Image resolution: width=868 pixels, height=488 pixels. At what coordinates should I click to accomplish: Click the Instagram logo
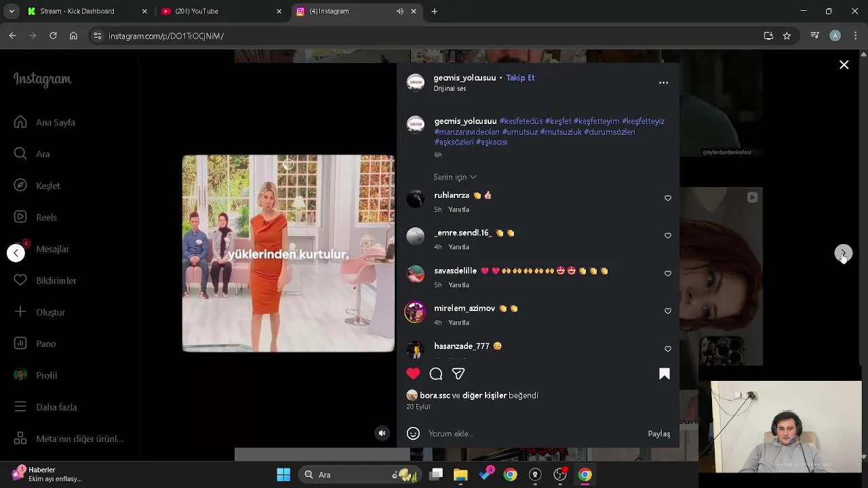(x=42, y=79)
